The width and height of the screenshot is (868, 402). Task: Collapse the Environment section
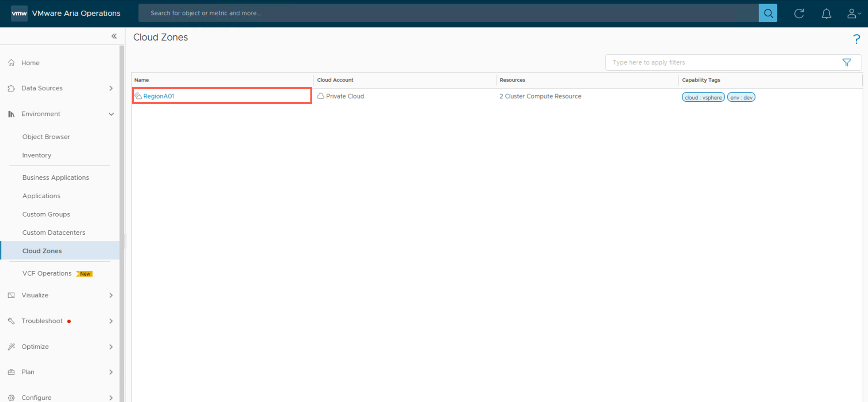[x=111, y=114]
